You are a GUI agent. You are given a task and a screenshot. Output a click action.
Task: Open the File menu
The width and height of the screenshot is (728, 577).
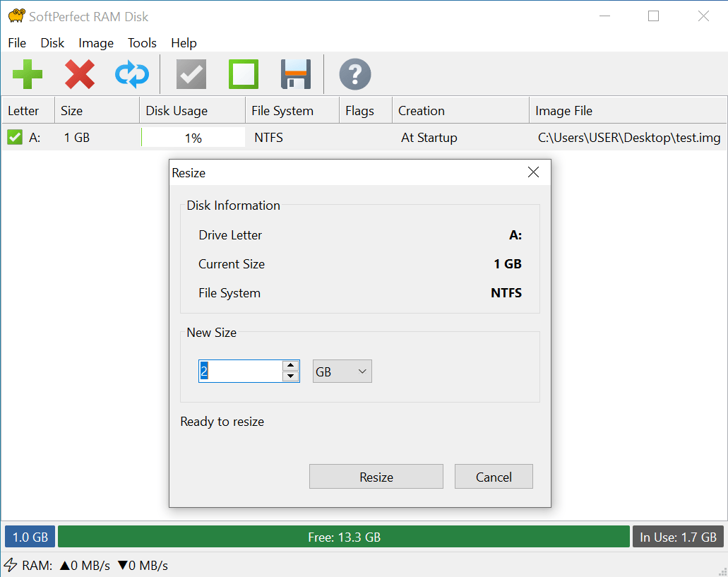click(17, 43)
